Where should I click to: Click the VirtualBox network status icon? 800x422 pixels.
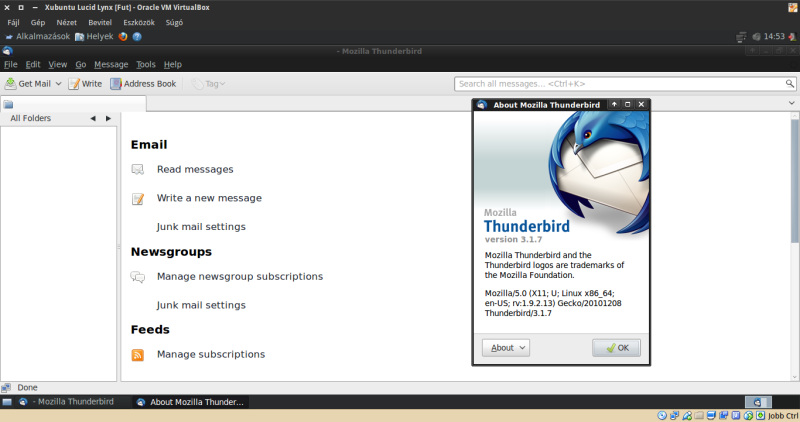click(x=674, y=416)
